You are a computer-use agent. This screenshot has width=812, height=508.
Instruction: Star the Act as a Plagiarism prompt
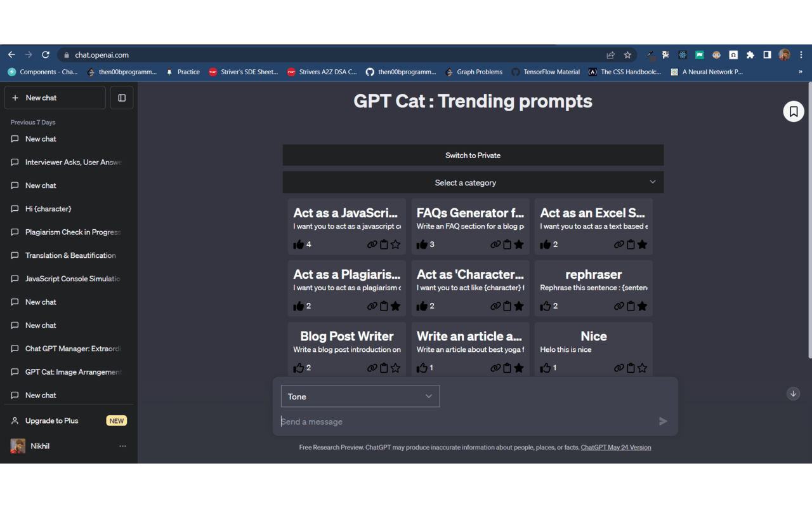(396, 305)
